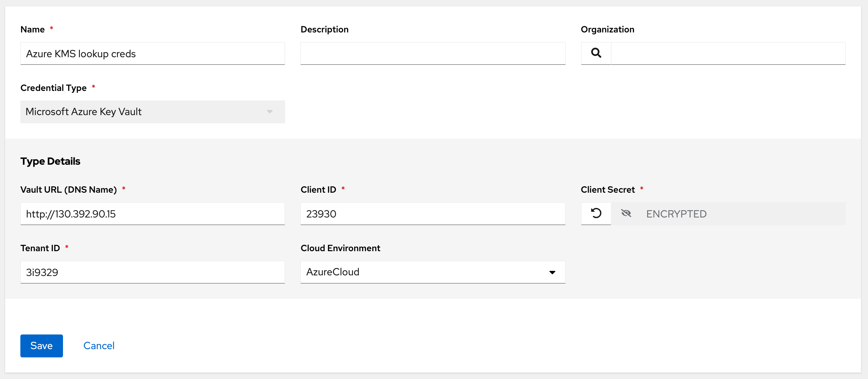Select the Type Details section heading

(x=51, y=161)
